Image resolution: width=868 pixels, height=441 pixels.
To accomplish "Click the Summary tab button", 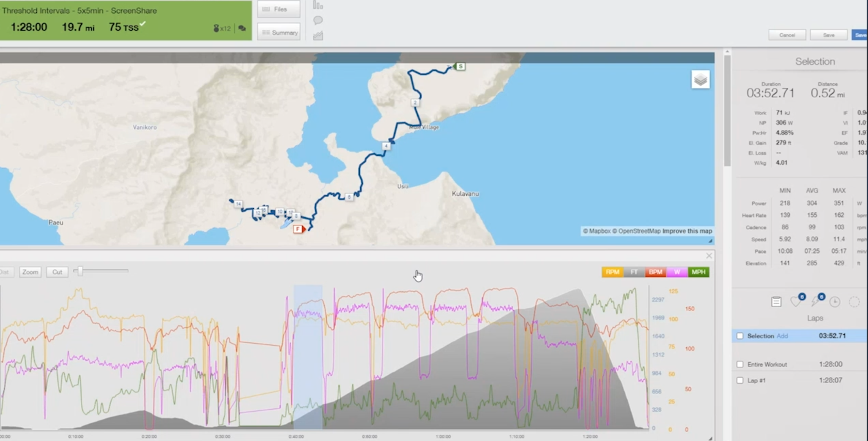I will click(278, 32).
